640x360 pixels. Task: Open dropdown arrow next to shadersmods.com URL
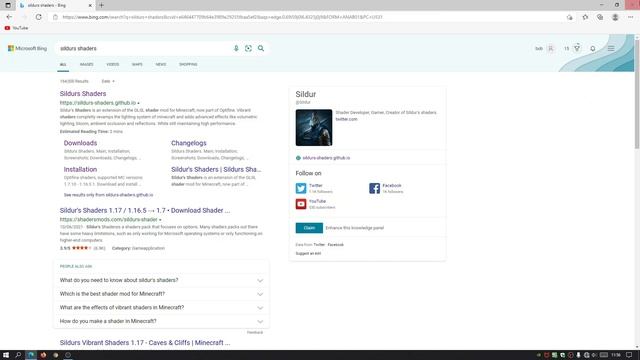pyautogui.click(x=160, y=220)
